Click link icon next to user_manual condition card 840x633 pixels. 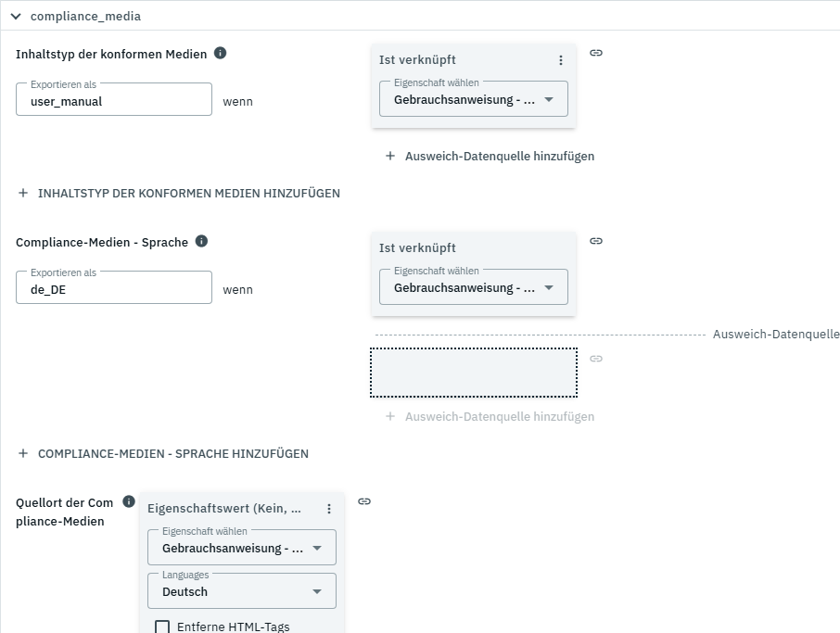(x=596, y=53)
